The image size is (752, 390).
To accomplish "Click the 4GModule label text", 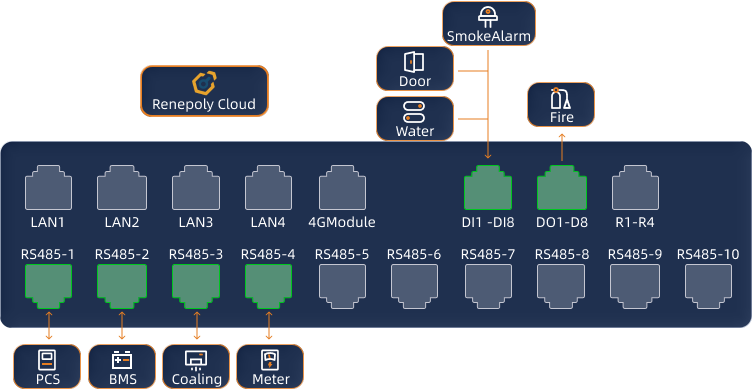I will click(x=342, y=223).
